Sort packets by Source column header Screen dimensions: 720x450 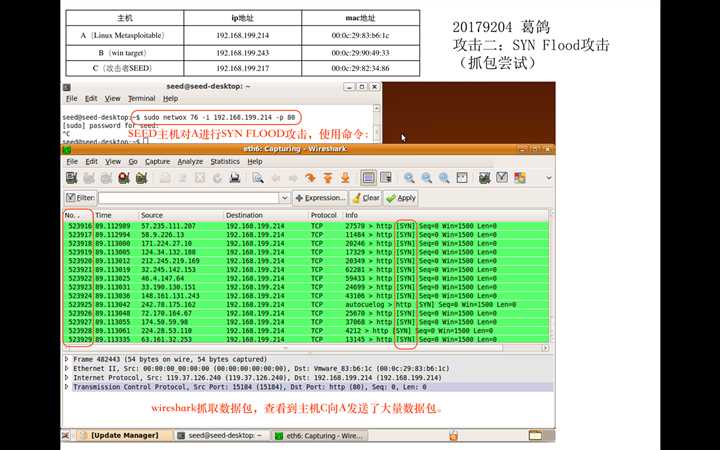(x=181, y=215)
